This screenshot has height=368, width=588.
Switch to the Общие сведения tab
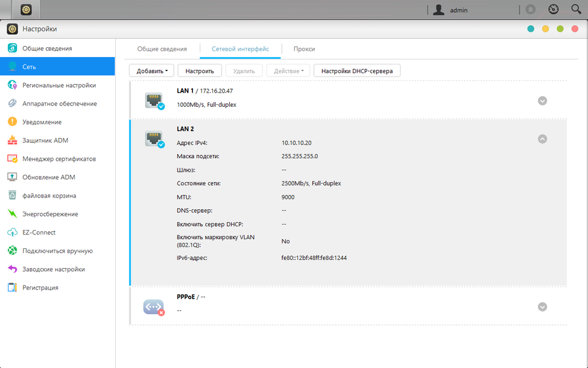coord(162,49)
